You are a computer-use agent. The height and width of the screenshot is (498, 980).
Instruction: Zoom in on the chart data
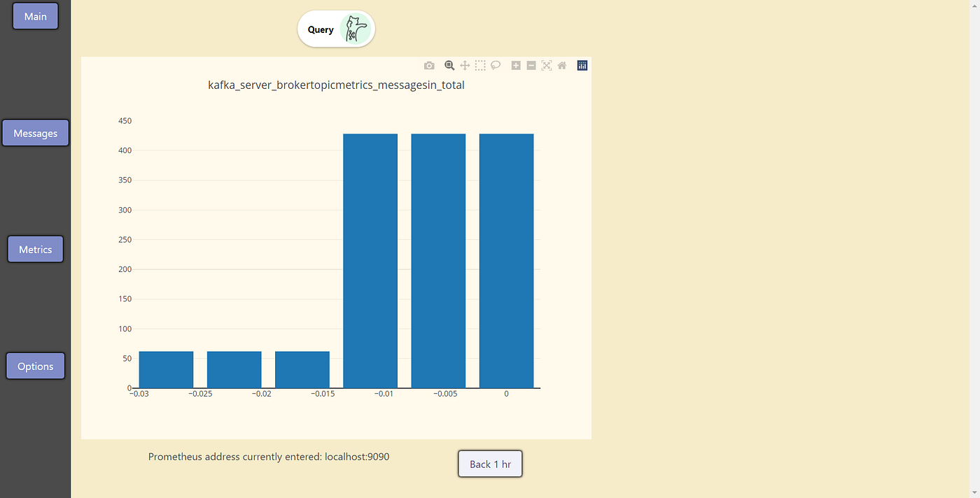coord(516,65)
